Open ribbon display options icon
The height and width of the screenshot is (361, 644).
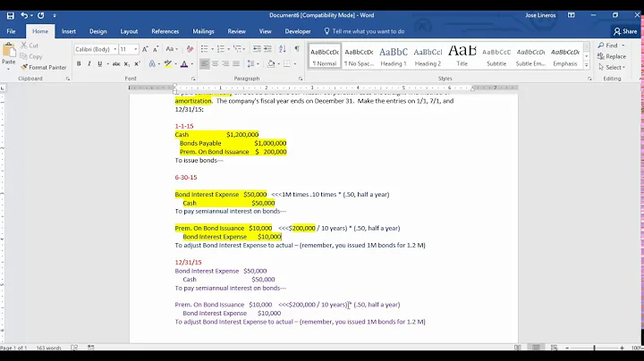572,15
